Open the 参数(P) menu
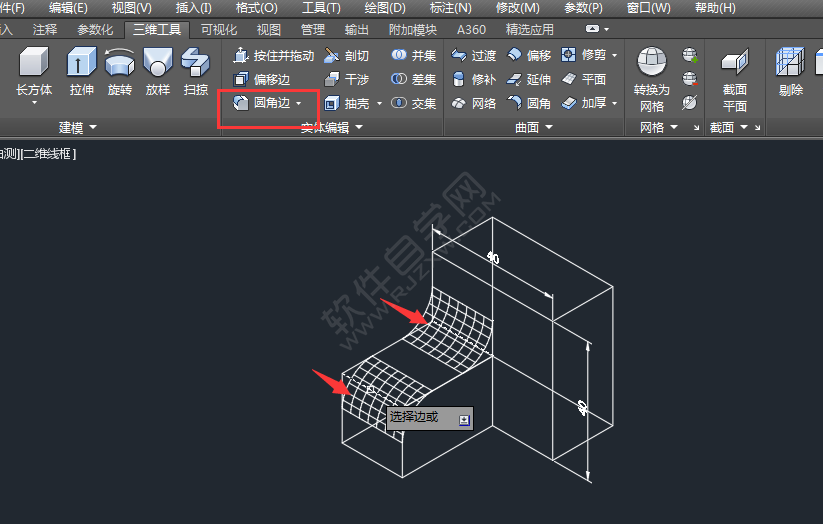 [583, 8]
